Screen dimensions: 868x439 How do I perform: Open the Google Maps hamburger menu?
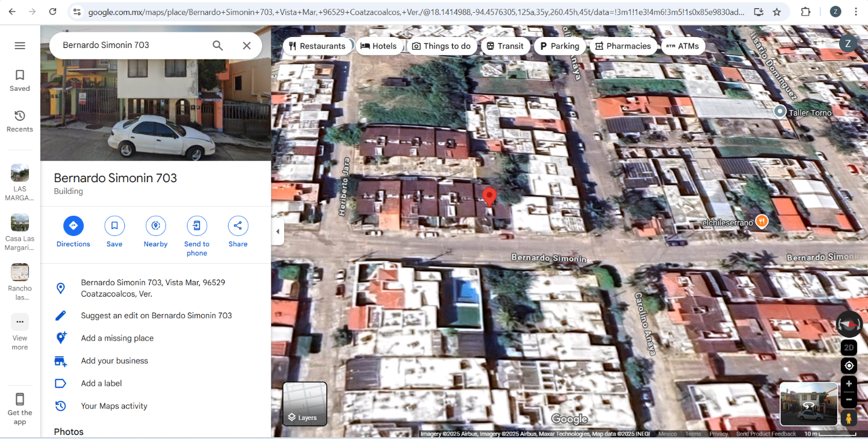click(20, 46)
